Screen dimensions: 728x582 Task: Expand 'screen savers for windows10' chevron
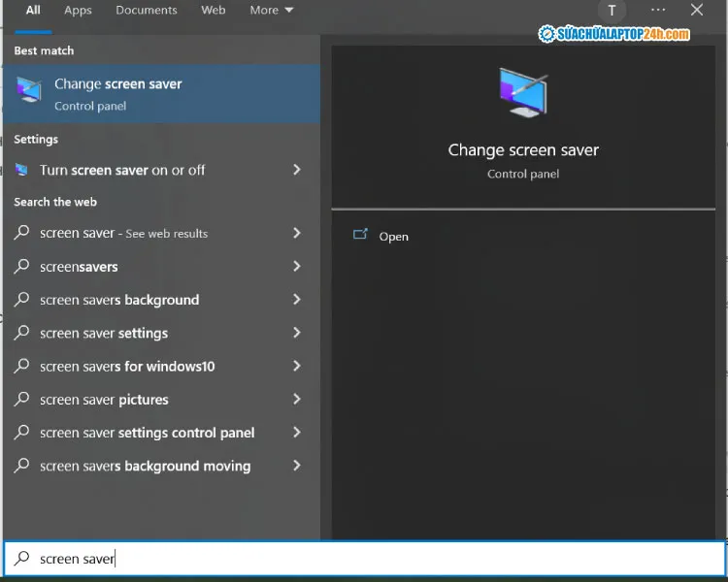[297, 366]
